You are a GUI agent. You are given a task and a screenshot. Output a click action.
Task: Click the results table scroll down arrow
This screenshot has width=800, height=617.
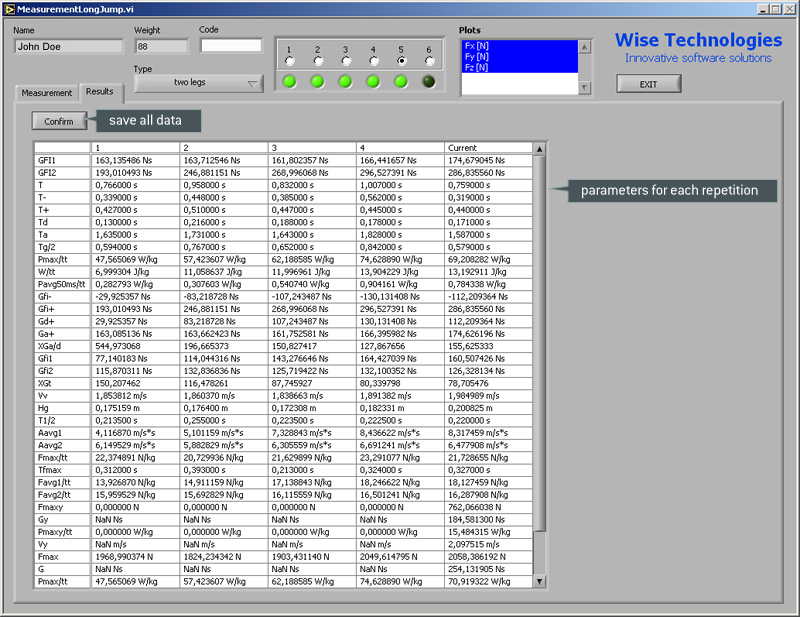[x=539, y=581]
